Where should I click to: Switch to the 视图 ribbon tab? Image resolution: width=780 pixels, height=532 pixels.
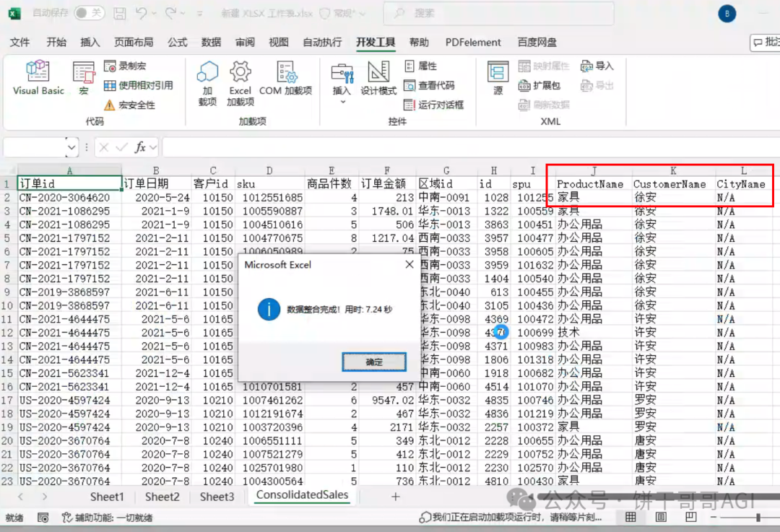(x=279, y=43)
